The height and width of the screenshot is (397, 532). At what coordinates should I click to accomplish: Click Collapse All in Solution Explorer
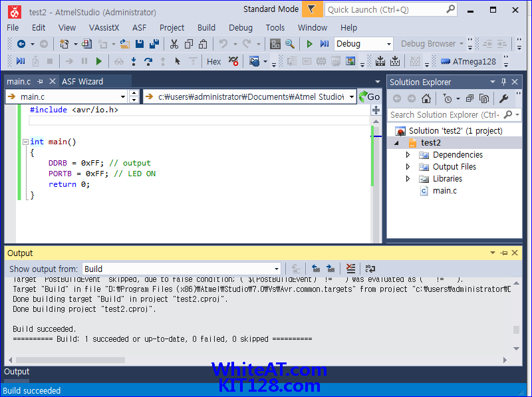coord(469,98)
